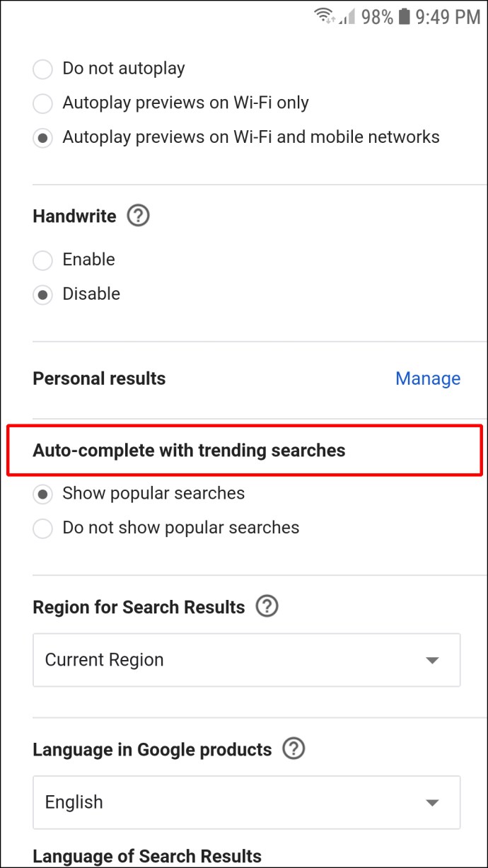Expand the English language dropdown
The image size is (488, 868).
246,802
